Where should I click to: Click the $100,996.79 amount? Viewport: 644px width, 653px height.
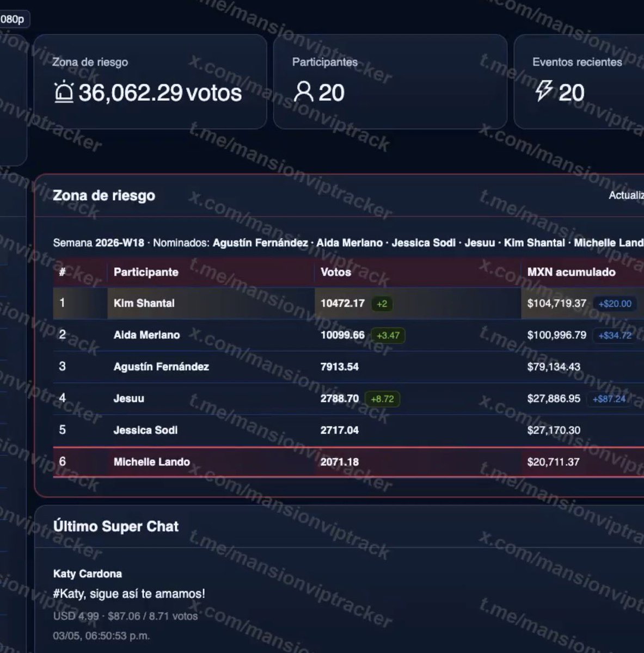pyautogui.click(x=556, y=335)
